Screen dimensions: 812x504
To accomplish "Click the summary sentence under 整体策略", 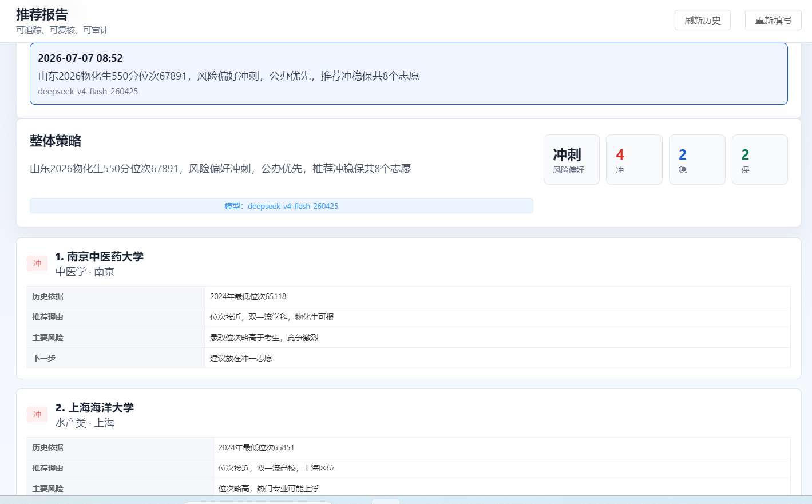I will pyautogui.click(x=220, y=169).
